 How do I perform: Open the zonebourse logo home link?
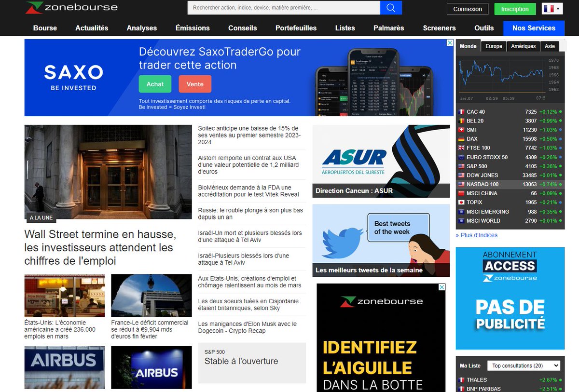click(x=72, y=8)
